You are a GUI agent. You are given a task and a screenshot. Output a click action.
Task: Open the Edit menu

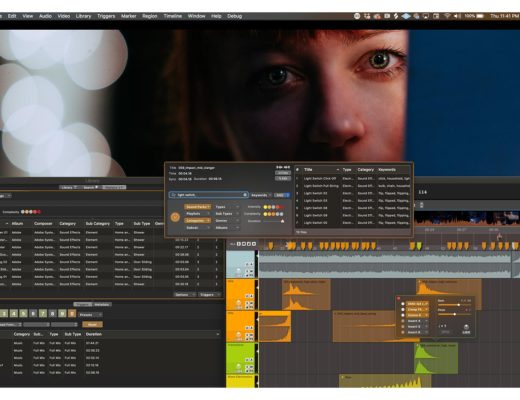pyautogui.click(x=12, y=16)
